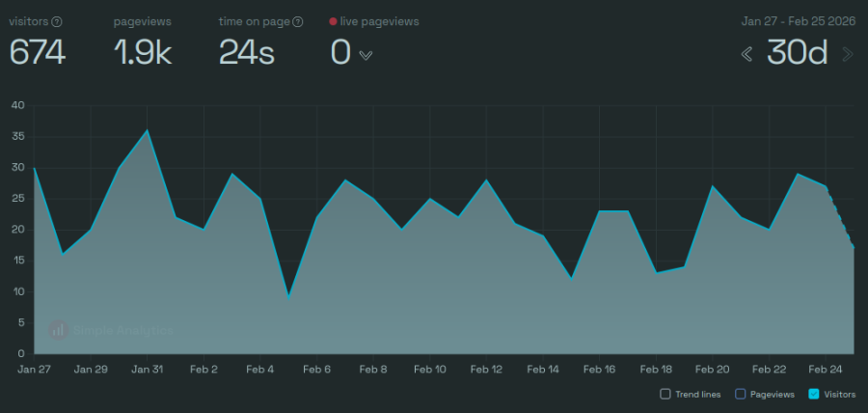Expand the live pageviews chevron dropdown

pyautogui.click(x=366, y=55)
